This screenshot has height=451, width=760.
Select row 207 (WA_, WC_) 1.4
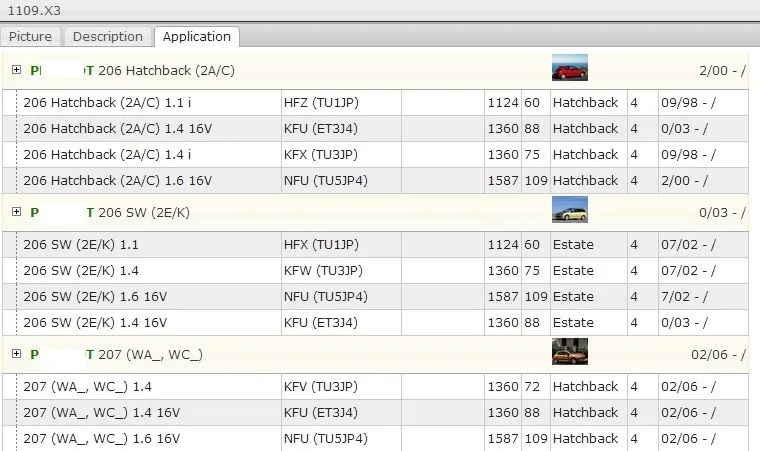376,387
